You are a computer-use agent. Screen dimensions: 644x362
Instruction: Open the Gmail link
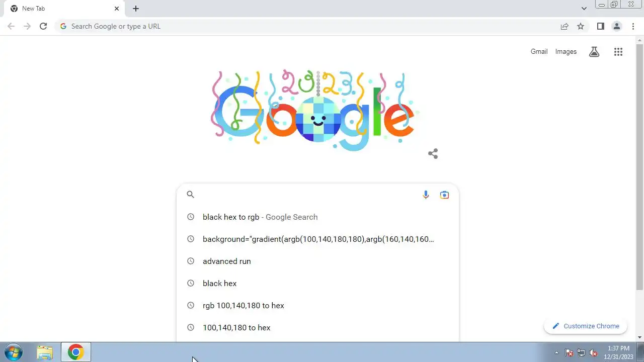point(539,51)
